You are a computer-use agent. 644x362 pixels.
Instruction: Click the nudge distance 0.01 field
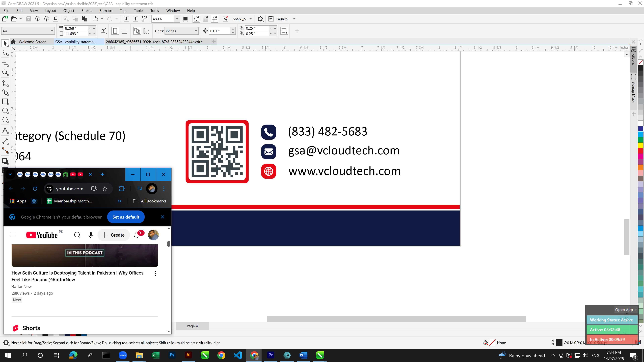click(x=219, y=31)
